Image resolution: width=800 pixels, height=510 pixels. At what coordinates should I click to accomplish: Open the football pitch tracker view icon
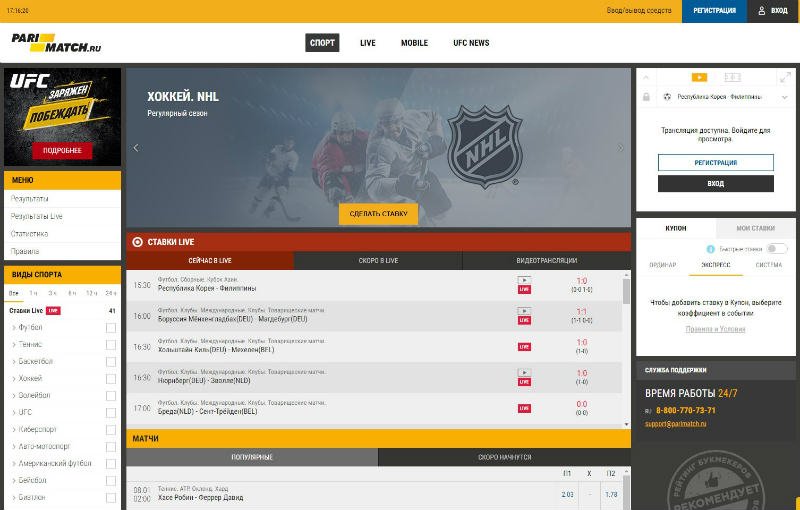click(732, 77)
